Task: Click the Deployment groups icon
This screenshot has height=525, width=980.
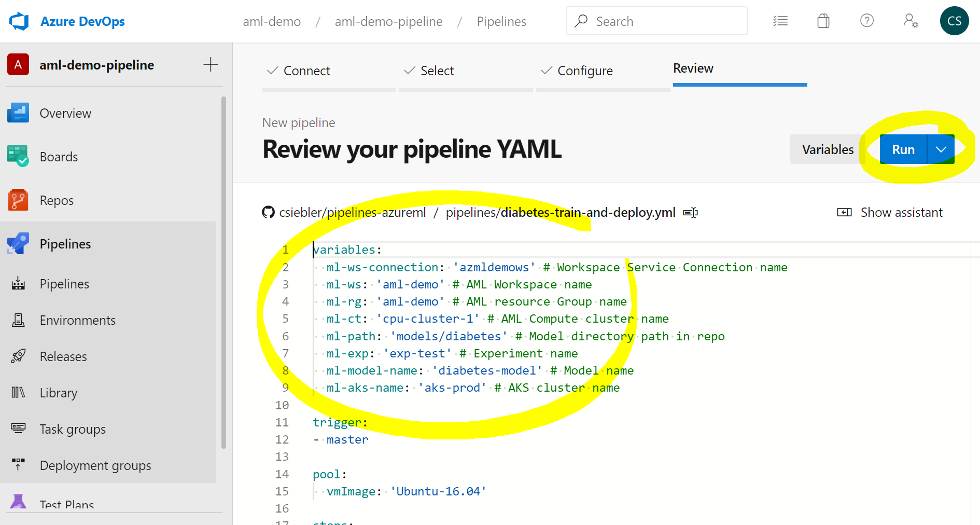Action: click(x=18, y=464)
